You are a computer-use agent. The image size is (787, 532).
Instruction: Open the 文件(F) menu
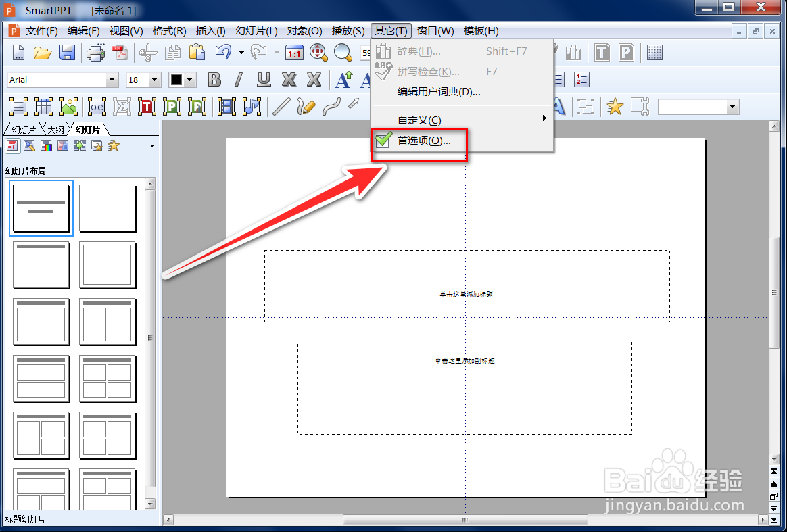[x=42, y=31]
